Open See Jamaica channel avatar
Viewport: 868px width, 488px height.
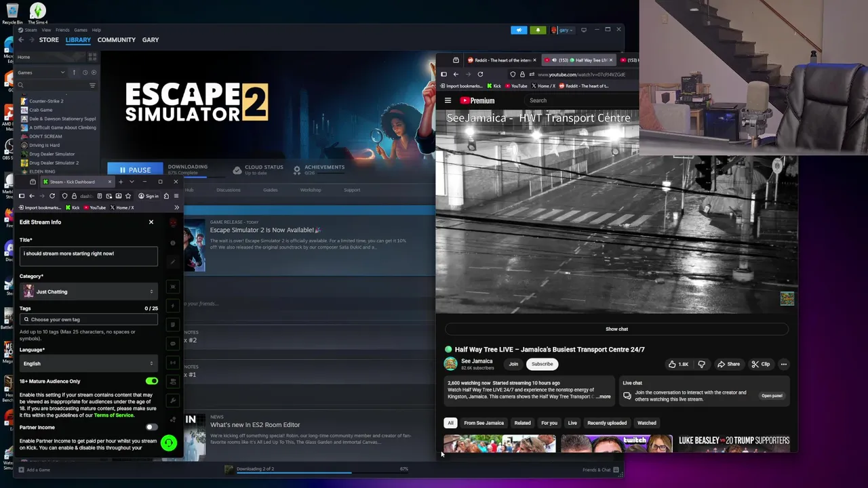[450, 364]
